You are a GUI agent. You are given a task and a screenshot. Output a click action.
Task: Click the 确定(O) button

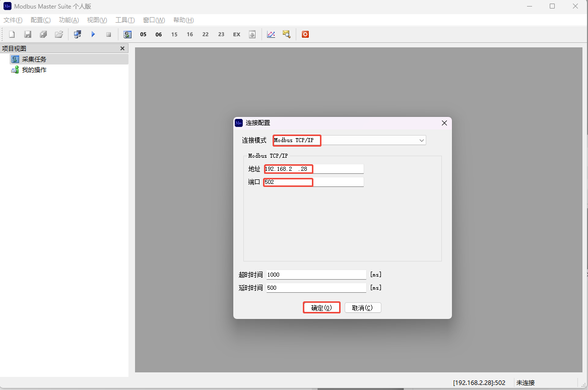pyautogui.click(x=321, y=308)
